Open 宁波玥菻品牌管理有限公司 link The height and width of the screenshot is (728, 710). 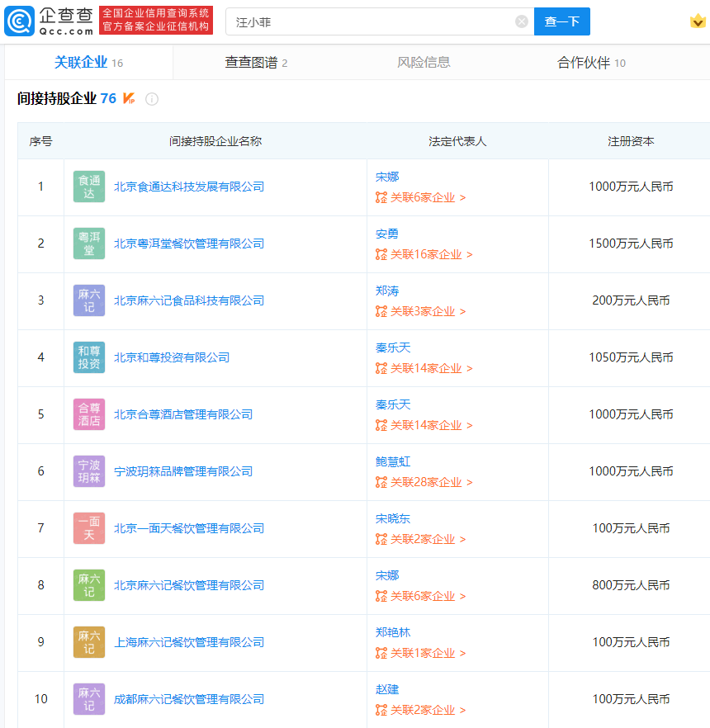[x=183, y=471]
